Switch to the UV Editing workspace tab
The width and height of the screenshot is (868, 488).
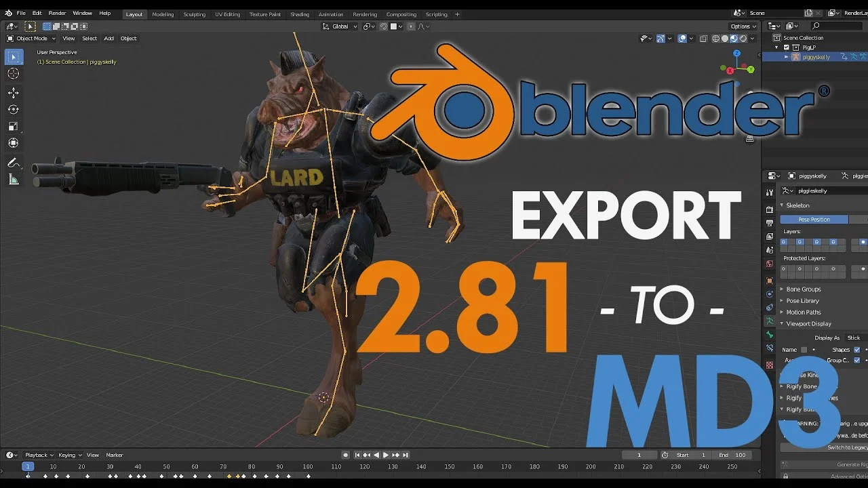click(227, 14)
